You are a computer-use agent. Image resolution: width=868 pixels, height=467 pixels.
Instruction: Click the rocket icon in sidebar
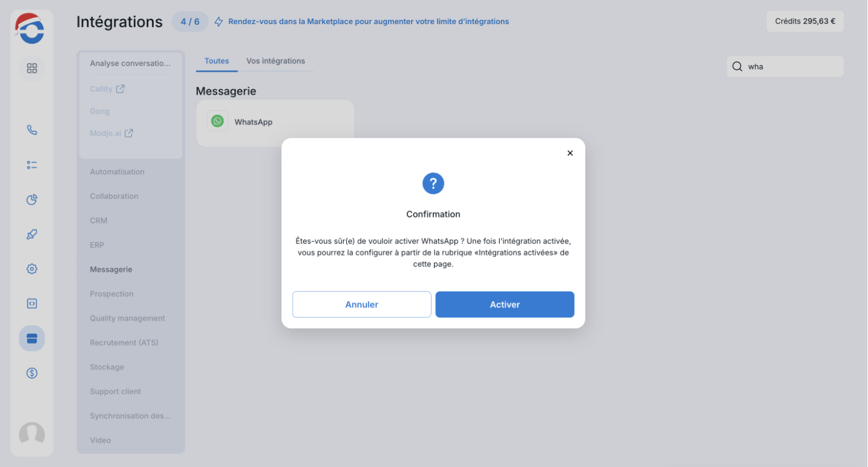(x=32, y=234)
